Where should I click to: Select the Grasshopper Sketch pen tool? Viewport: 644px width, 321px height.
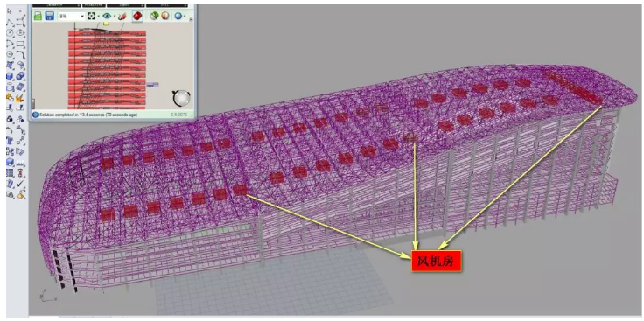[x=122, y=16]
